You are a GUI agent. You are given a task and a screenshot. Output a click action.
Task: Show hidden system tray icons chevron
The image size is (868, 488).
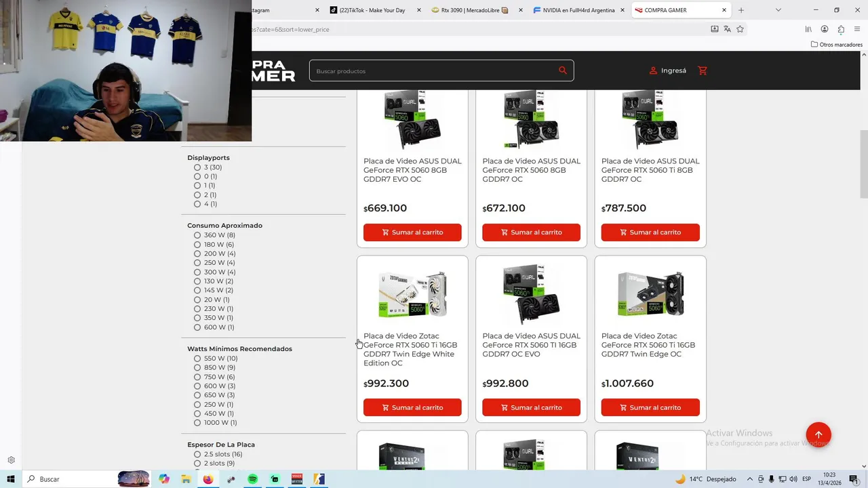click(749, 479)
